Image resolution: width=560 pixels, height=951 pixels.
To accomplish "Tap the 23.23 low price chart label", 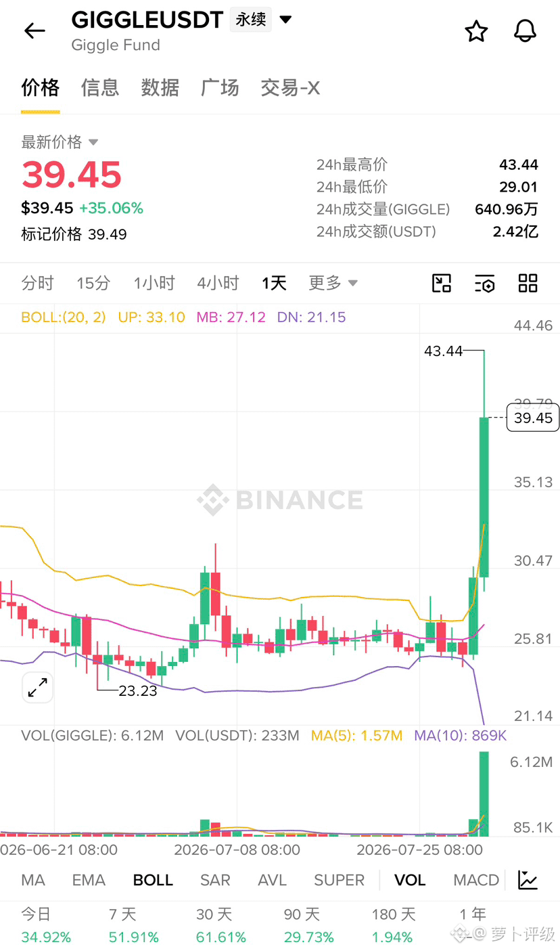I will click(x=137, y=690).
